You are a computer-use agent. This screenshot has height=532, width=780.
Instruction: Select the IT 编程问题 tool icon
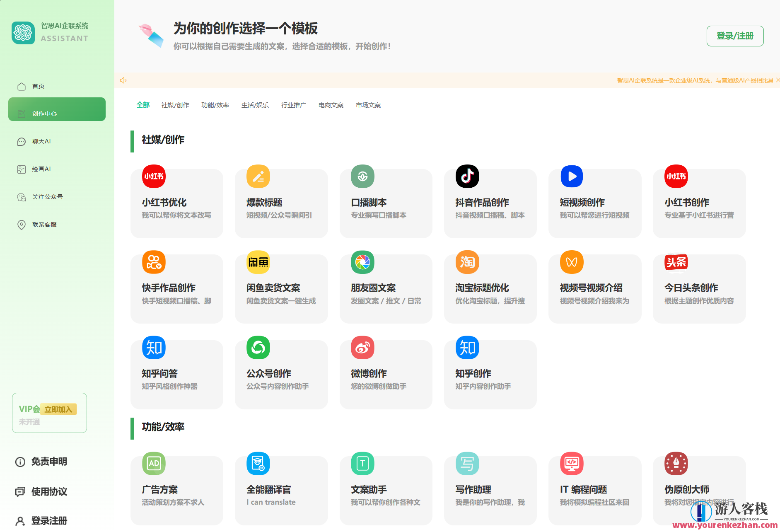coord(572,464)
